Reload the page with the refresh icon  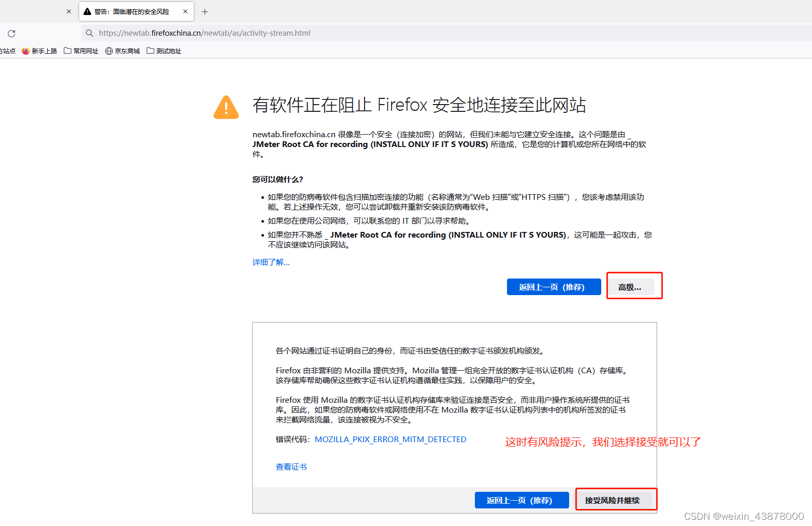(11, 33)
